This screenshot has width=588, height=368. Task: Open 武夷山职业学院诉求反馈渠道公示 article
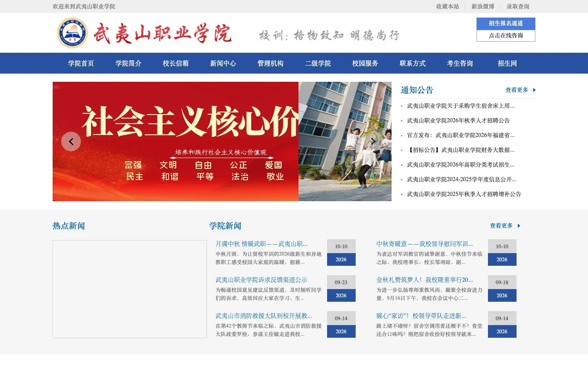[x=261, y=280]
